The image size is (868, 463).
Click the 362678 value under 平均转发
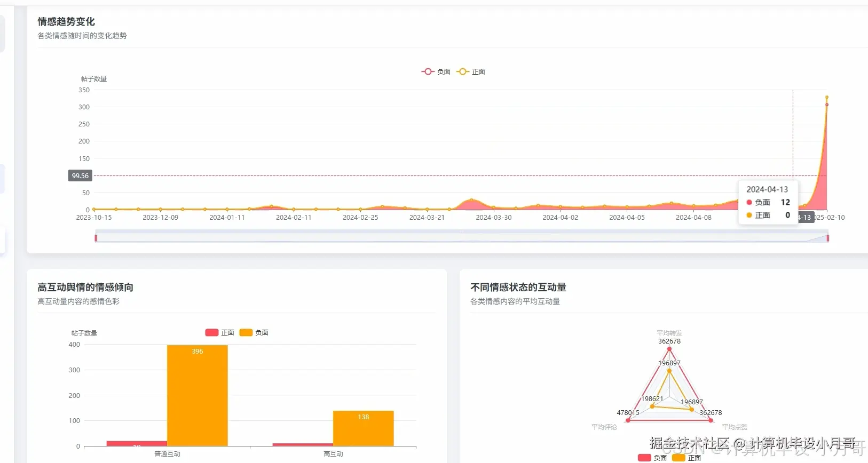pos(669,341)
